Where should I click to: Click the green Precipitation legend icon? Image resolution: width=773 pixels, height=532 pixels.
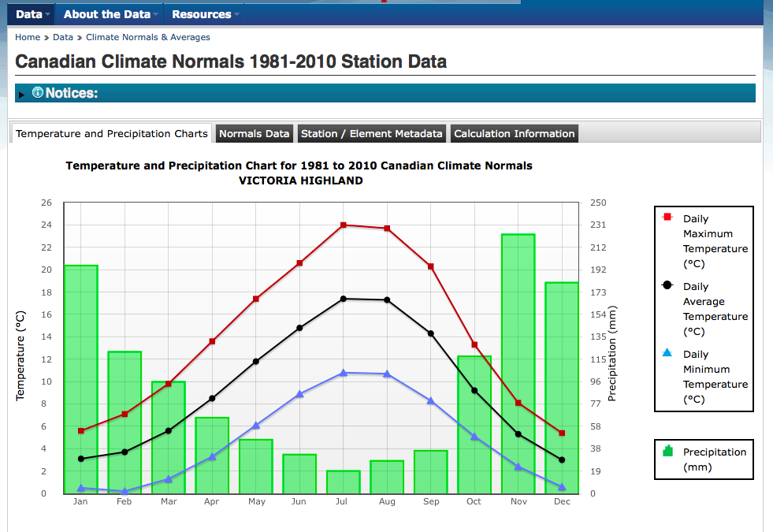pos(667,451)
